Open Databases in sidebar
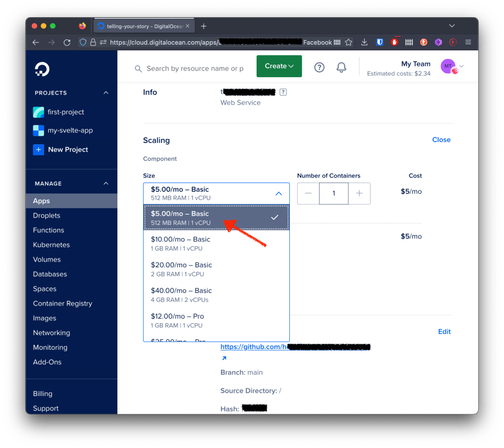Screen dimensions: 504x448 (50, 274)
